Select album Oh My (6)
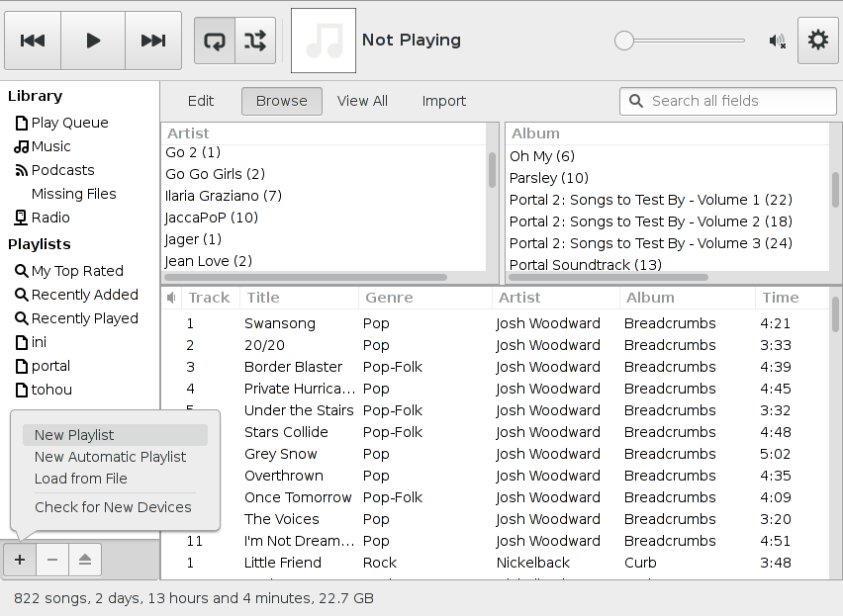 (667, 156)
